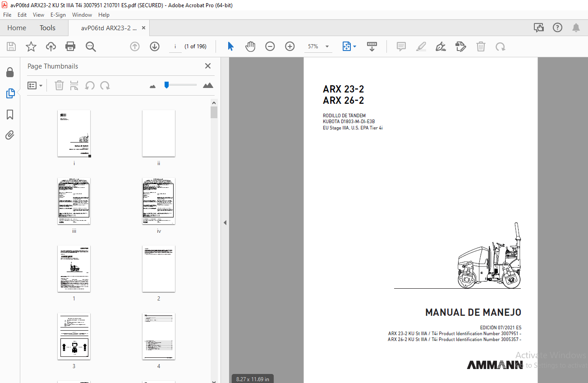588x383 pixels.
Task: Delete with the toolbar trash icon
Action: click(481, 46)
